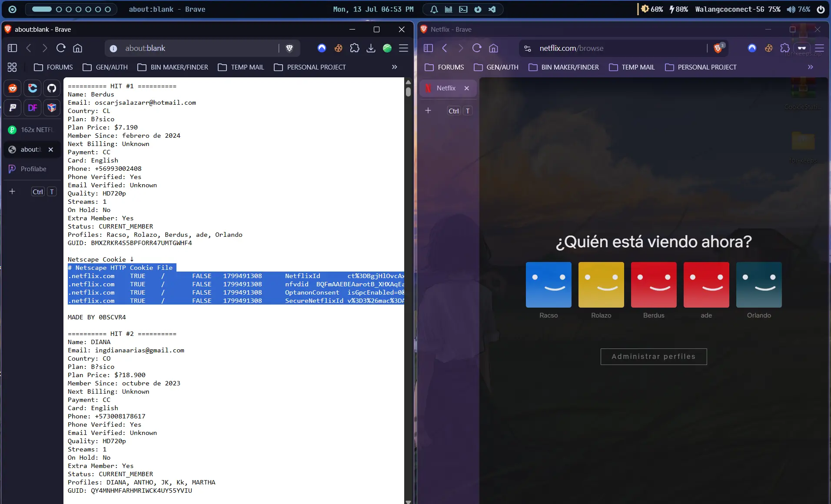Image resolution: width=831 pixels, height=504 pixels.
Task: Switch to the Profilabe vertical tab
Action: click(x=31, y=169)
